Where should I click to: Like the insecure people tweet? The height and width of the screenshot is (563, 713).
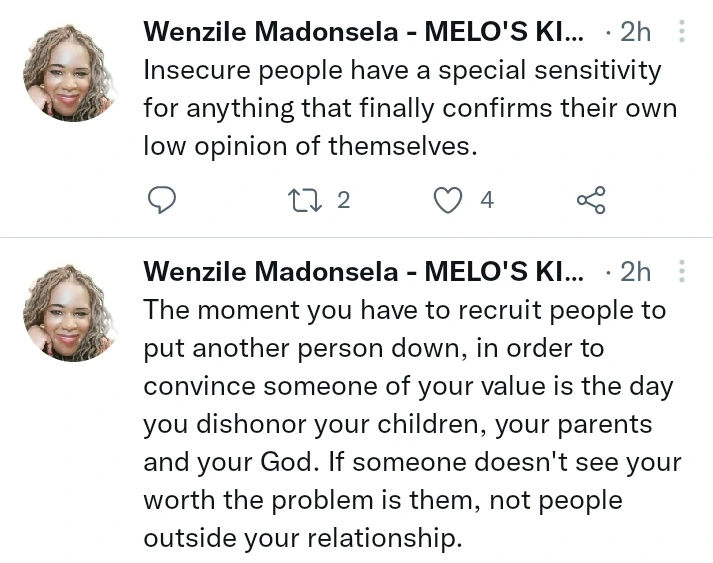448,200
